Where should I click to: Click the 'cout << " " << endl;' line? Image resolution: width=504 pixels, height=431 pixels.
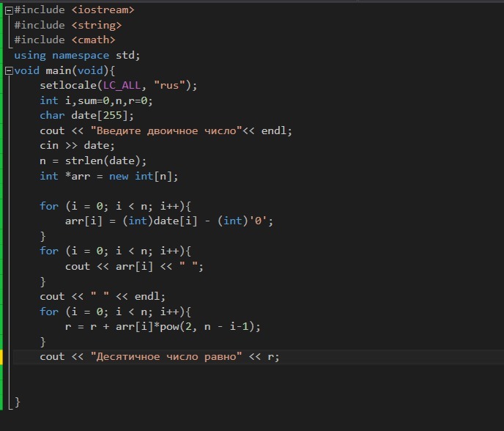[x=103, y=296]
